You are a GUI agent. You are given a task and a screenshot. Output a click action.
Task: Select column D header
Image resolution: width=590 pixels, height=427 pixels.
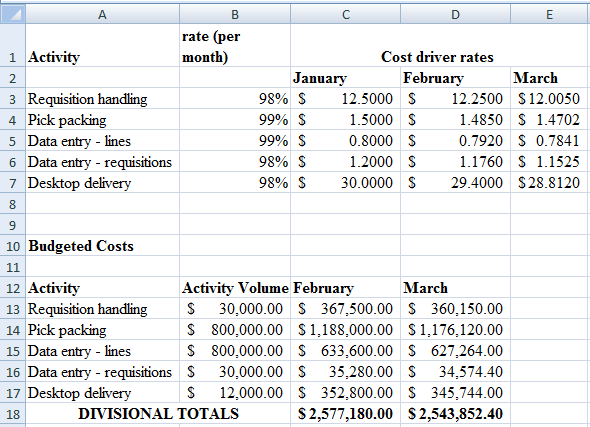point(455,14)
